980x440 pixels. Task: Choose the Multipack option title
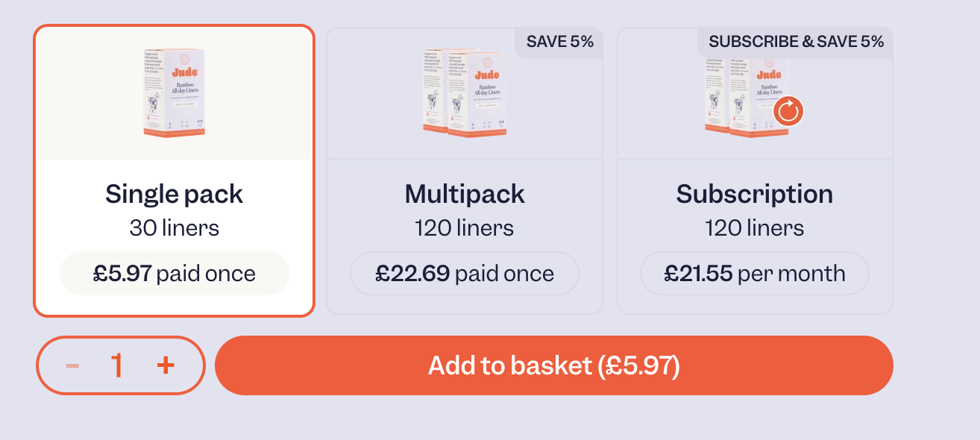[464, 194]
